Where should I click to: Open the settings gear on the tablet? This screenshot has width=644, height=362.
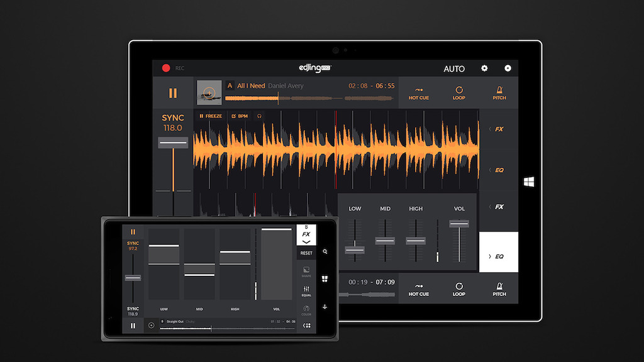pos(484,68)
